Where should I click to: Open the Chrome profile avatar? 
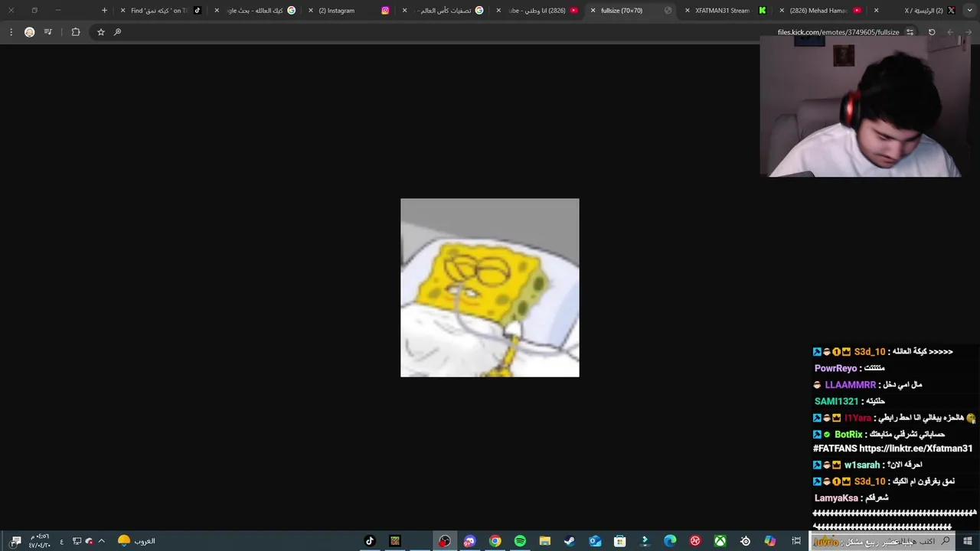pyautogui.click(x=30, y=32)
